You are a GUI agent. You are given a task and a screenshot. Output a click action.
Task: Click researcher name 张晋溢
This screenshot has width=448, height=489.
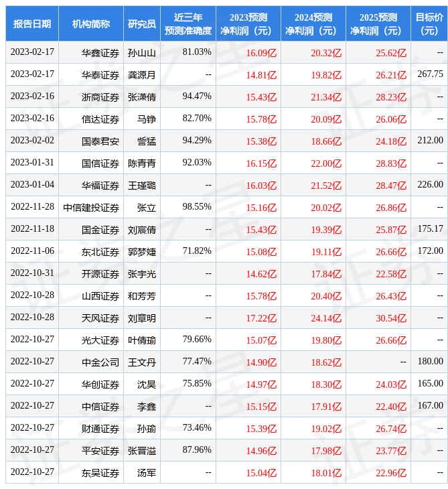tap(142, 451)
